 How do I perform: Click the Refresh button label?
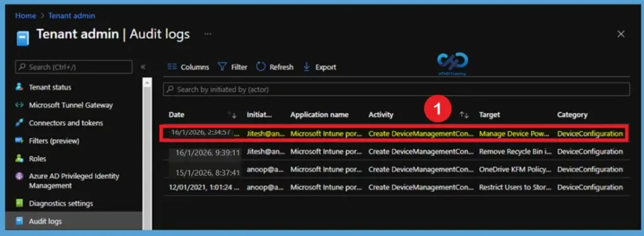point(281,67)
